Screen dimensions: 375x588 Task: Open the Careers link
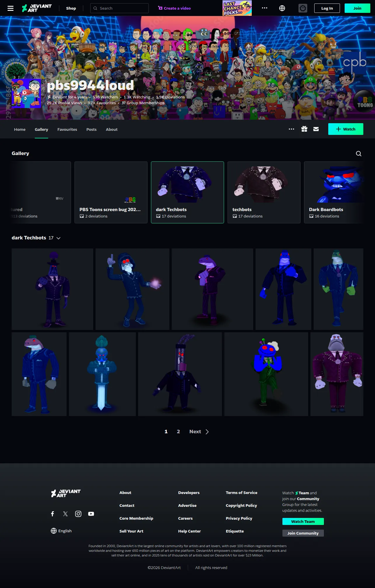[x=185, y=518]
